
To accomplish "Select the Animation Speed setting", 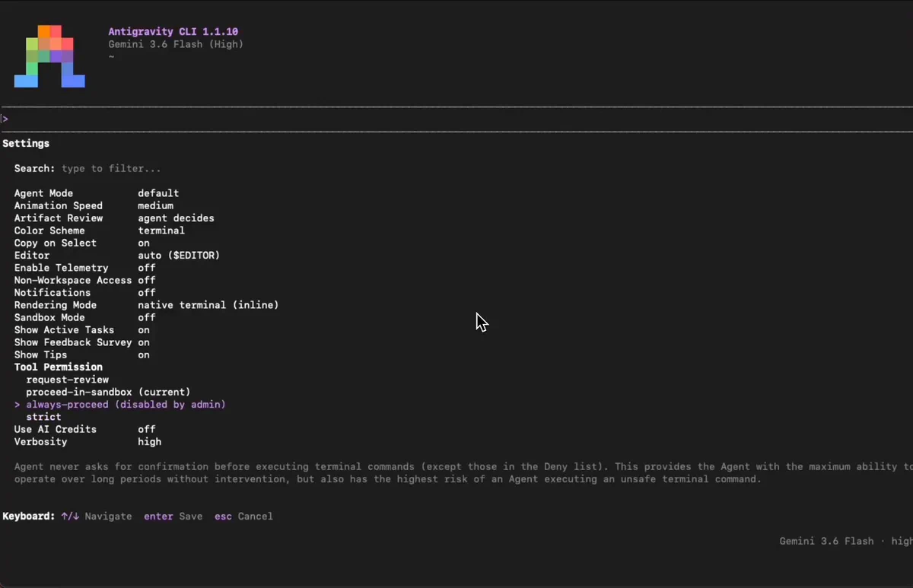I will pos(94,205).
